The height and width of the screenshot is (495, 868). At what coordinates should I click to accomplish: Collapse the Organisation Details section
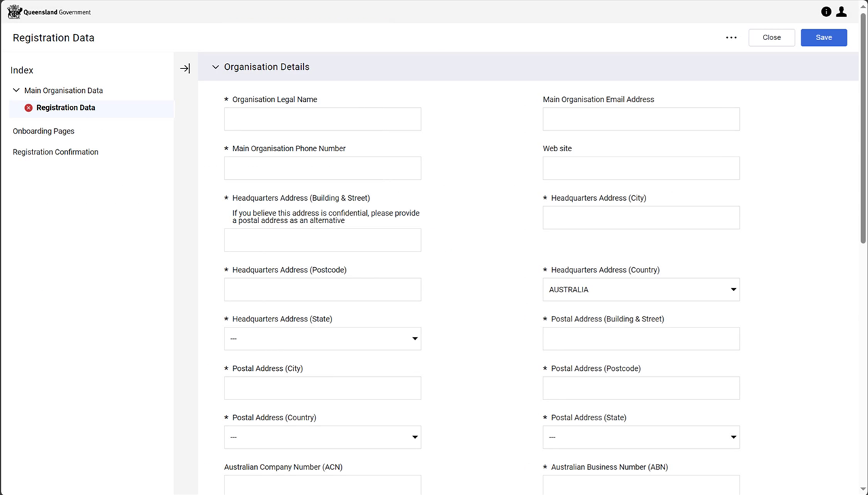tap(216, 67)
